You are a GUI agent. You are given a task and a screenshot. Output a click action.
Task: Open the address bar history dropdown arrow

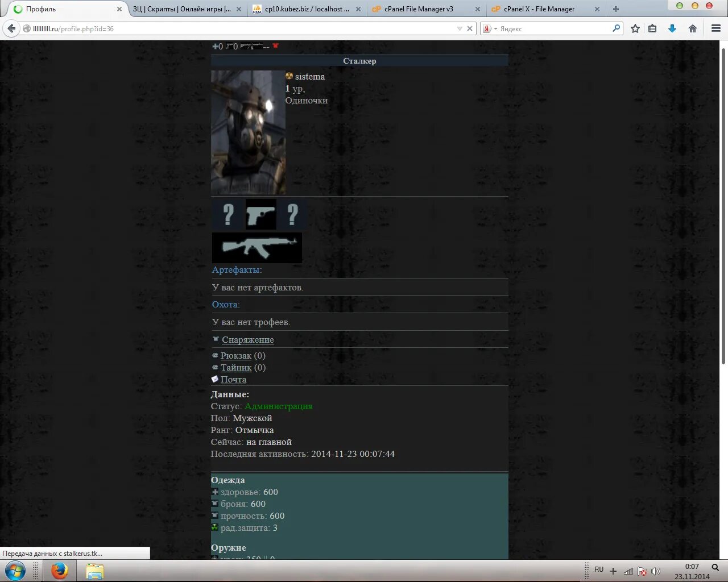click(x=460, y=28)
